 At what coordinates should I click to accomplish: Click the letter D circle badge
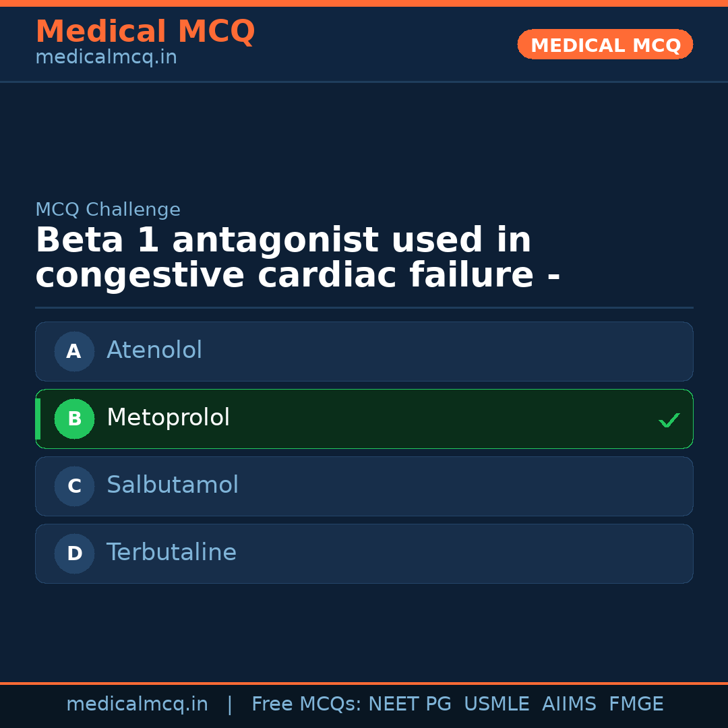[x=74, y=553]
